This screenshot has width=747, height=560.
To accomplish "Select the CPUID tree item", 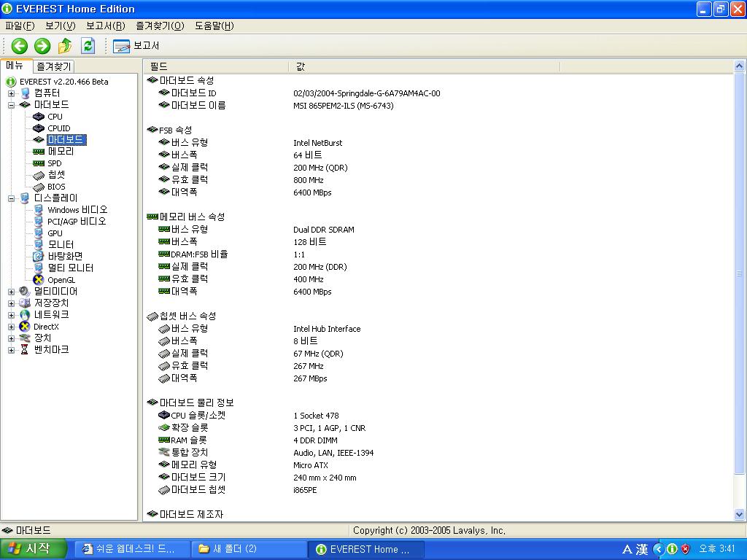I will (x=58, y=128).
